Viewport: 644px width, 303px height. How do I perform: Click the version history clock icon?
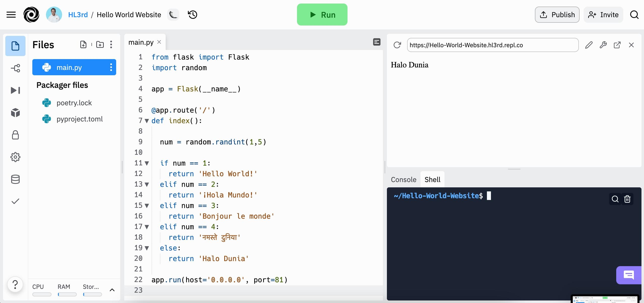click(x=193, y=15)
